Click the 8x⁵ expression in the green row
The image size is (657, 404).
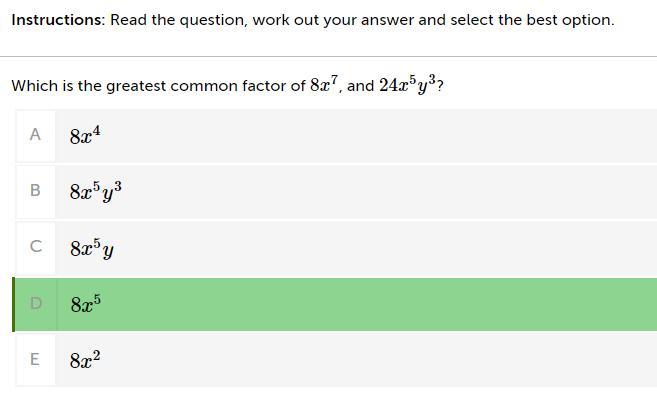coord(85,304)
